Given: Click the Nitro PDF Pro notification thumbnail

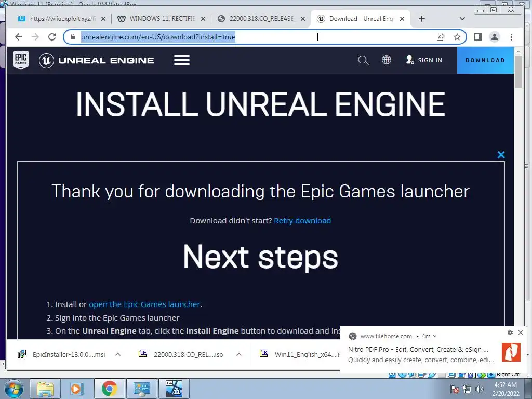Looking at the screenshot, I should [511, 352].
